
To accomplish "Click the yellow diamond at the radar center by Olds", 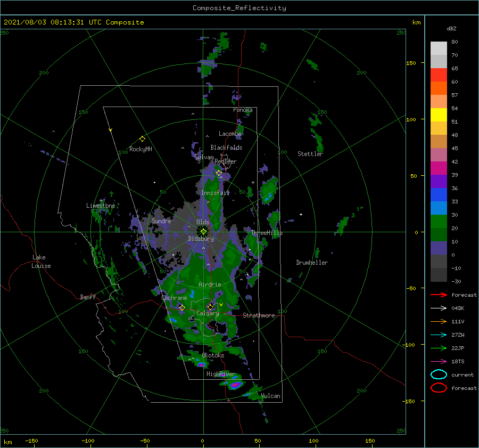I will tap(203, 232).
